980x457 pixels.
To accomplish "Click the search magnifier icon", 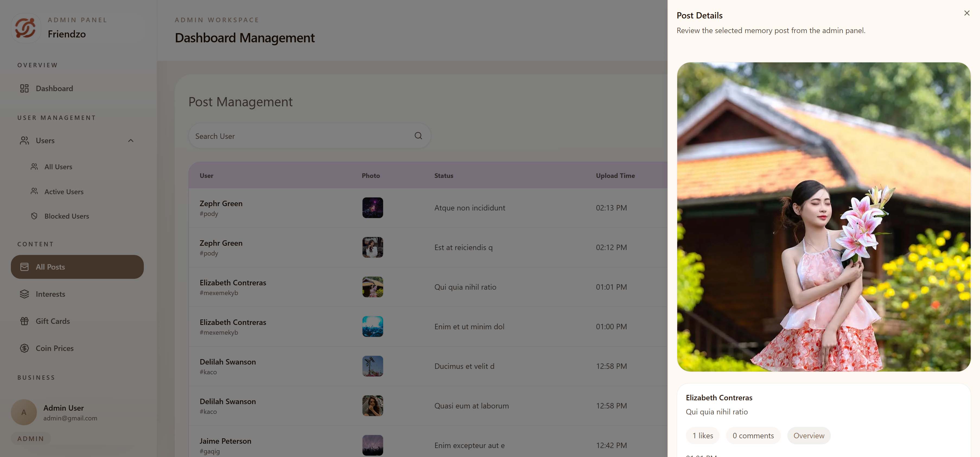I will (x=418, y=136).
